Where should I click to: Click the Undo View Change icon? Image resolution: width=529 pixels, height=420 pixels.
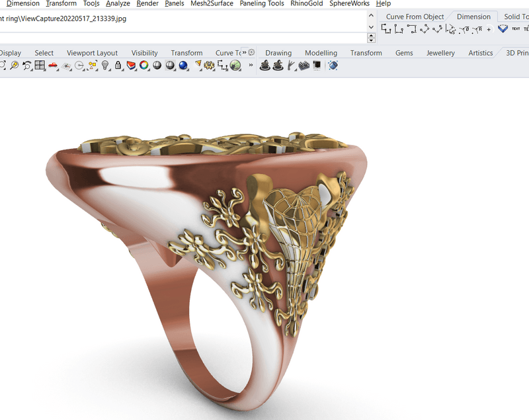(x=26, y=65)
